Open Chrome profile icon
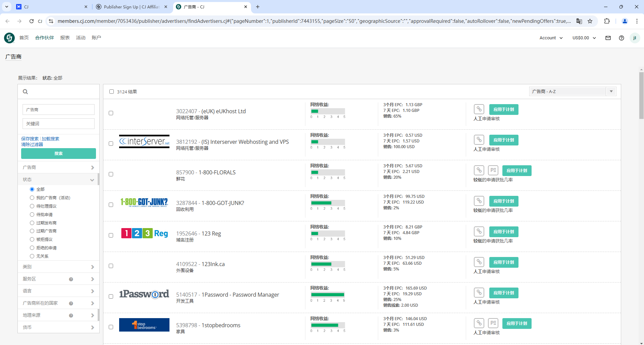 [625, 21]
